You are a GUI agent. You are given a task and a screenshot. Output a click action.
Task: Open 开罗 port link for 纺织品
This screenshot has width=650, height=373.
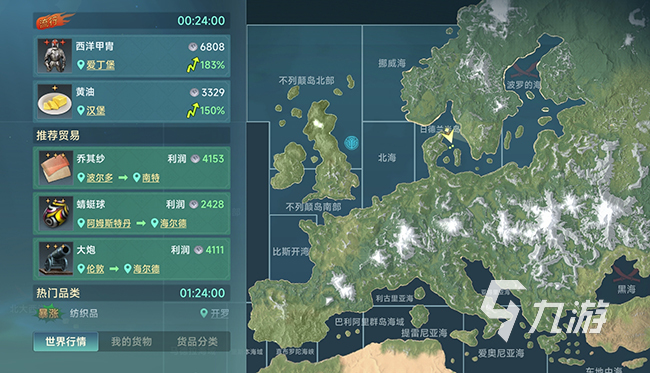(219, 313)
